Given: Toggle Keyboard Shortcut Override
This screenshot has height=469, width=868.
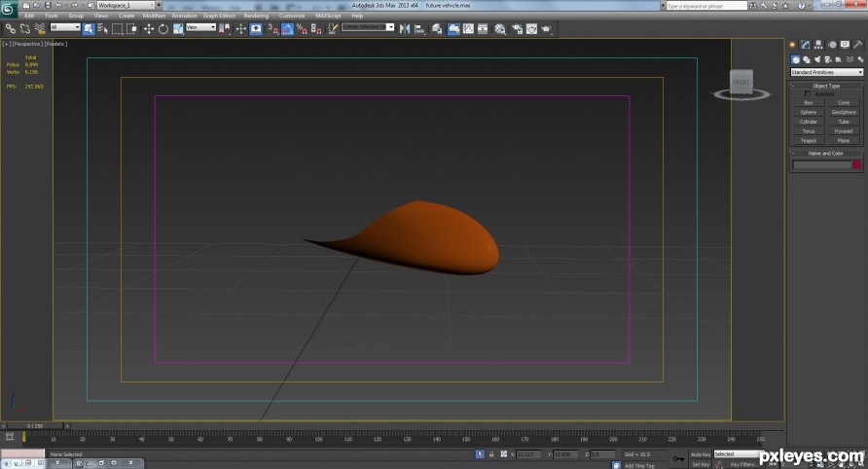Looking at the screenshot, I should pyautogui.click(x=256, y=29).
